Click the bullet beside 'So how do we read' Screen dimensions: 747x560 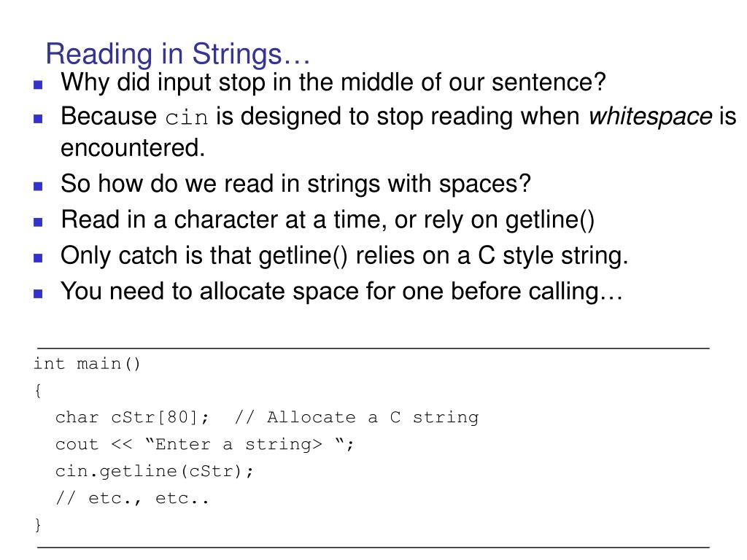coord(38,186)
